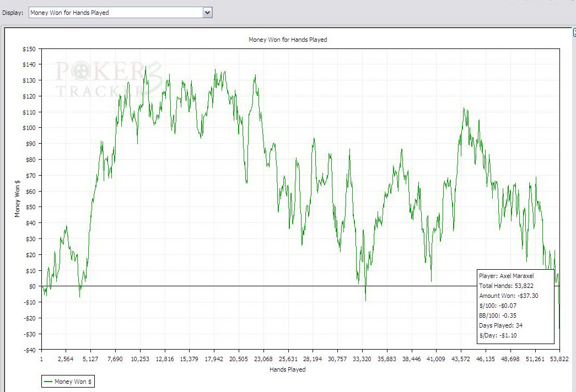Click the green line in the legend
The image size is (576, 392).
tap(48, 381)
